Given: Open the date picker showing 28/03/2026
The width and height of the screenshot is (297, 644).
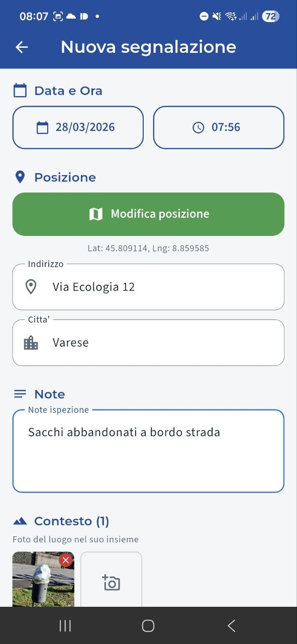Looking at the screenshot, I should [x=78, y=127].
